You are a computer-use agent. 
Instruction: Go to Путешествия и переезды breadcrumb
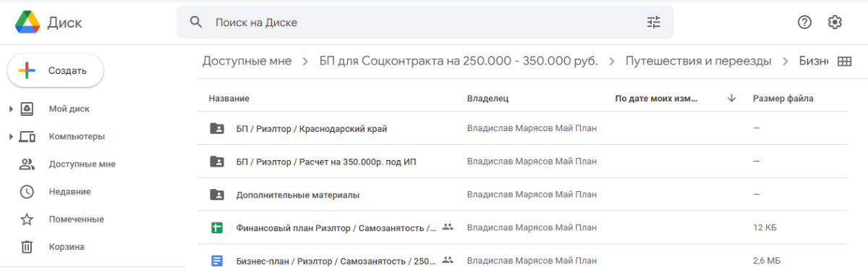coord(698,61)
